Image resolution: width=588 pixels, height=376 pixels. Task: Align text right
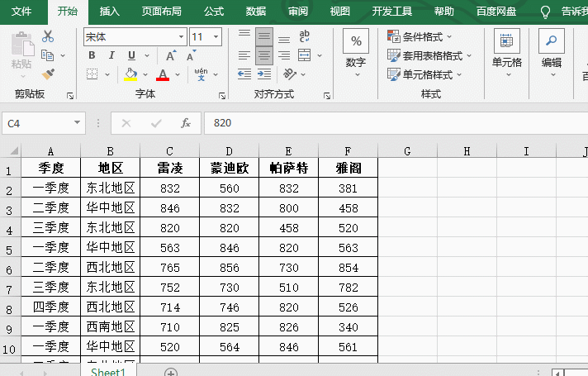(x=284, y=55)
